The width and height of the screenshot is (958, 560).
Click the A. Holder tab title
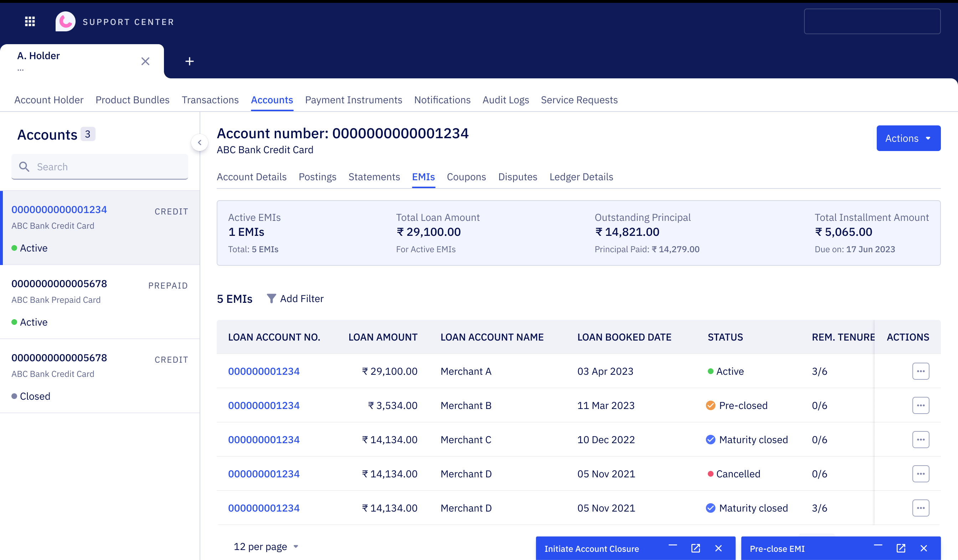pyautogui.click(x=38, y=56)
